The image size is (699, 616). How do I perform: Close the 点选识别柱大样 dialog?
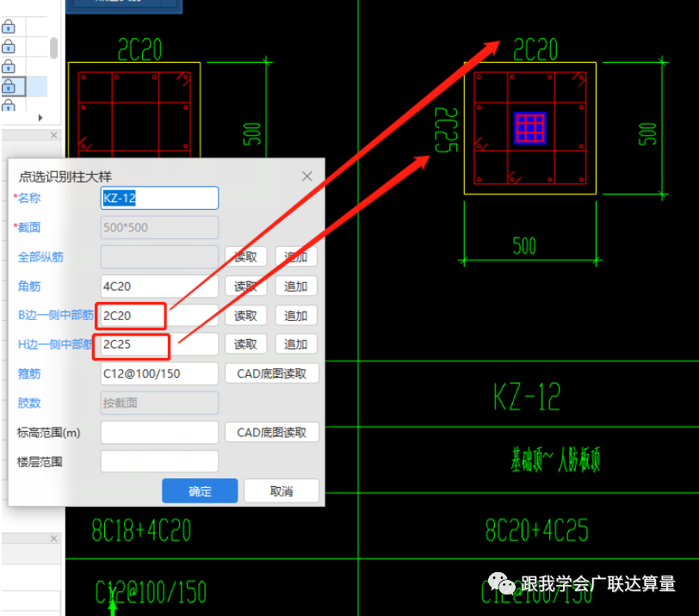pos(307,176)
